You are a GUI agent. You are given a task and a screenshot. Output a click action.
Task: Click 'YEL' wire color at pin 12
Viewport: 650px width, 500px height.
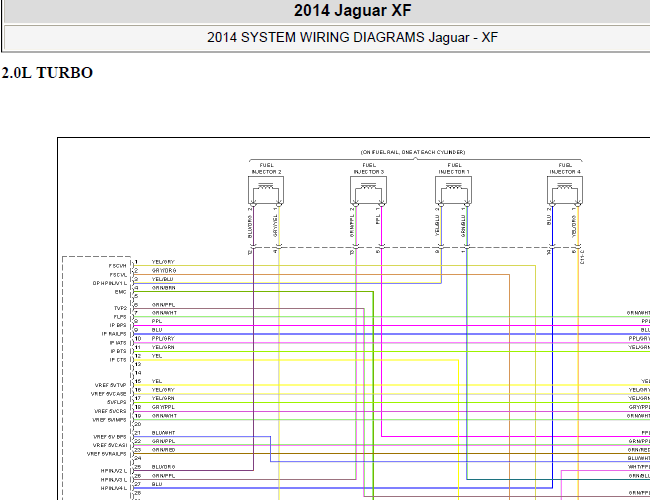tap(157, 356)
